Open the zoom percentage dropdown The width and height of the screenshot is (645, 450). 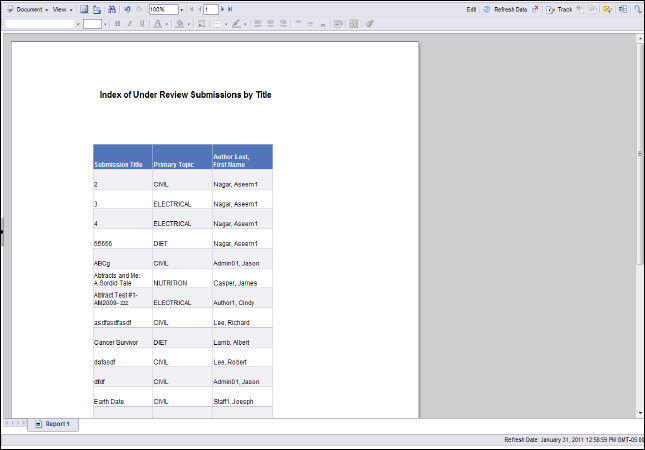click(181, 9)
